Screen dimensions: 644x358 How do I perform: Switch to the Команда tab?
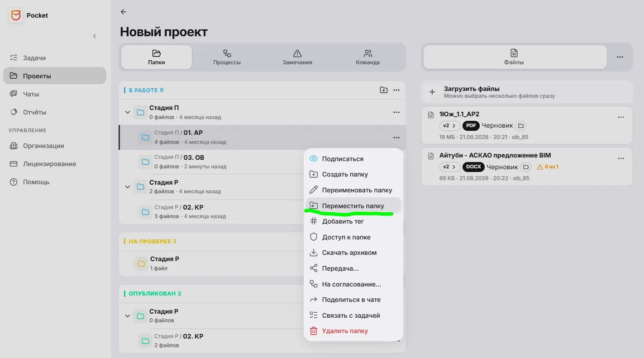[368, 57]
